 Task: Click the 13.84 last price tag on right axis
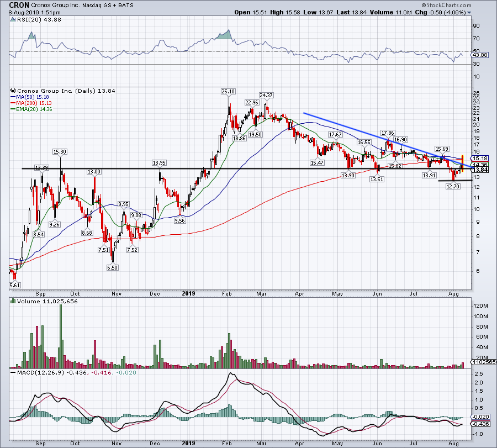coord(480,170)
